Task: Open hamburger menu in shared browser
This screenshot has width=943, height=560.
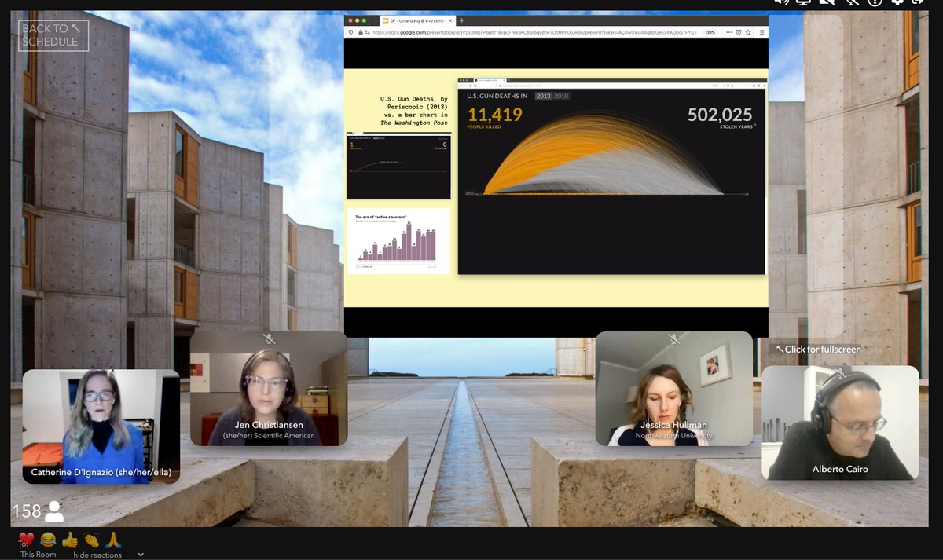Action: (x=761, y=32)
